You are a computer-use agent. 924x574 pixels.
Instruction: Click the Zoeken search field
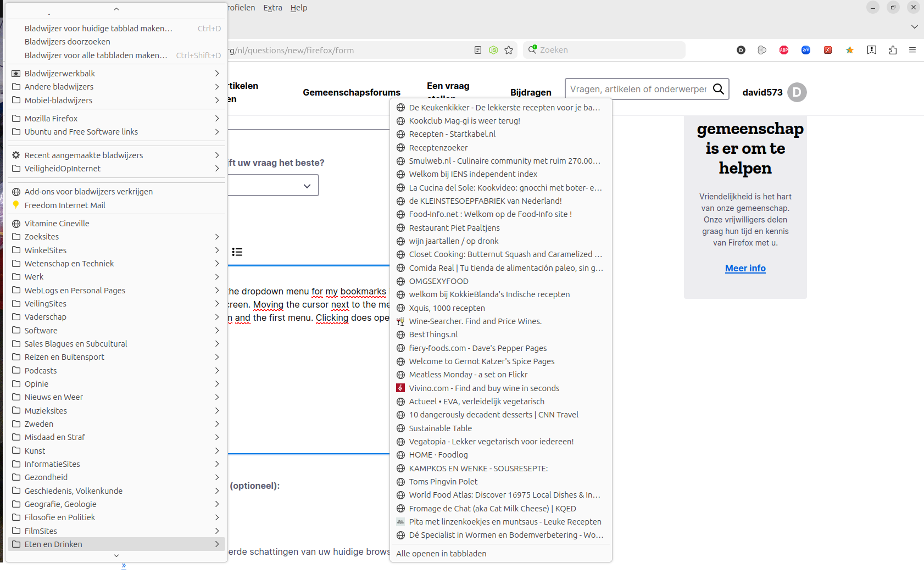click(604, 50)
